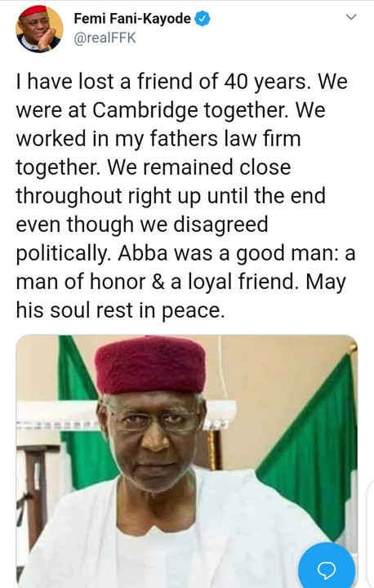Screen dimensions: 374x588
Task: Click the maroon cap in the attached photo
Action: [150, 364]
